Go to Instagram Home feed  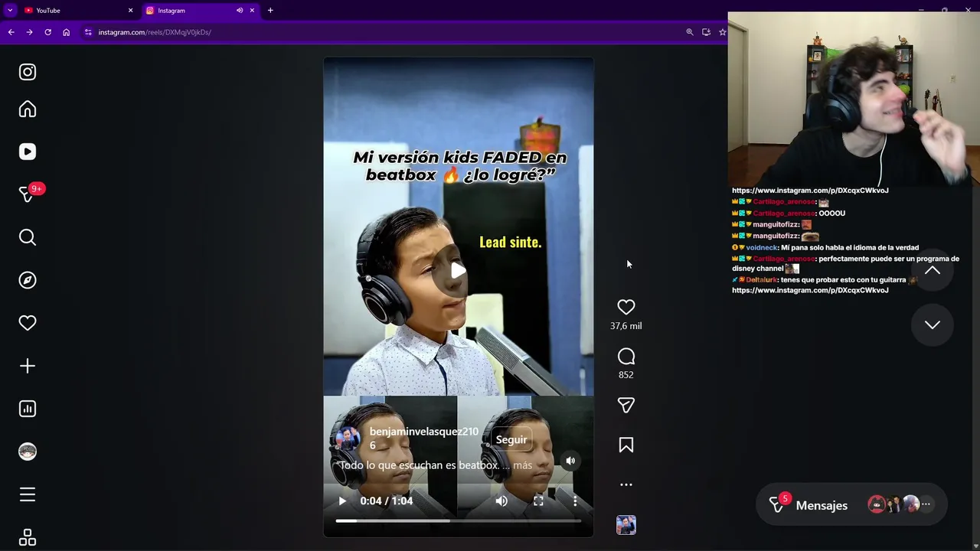(28, 109)
